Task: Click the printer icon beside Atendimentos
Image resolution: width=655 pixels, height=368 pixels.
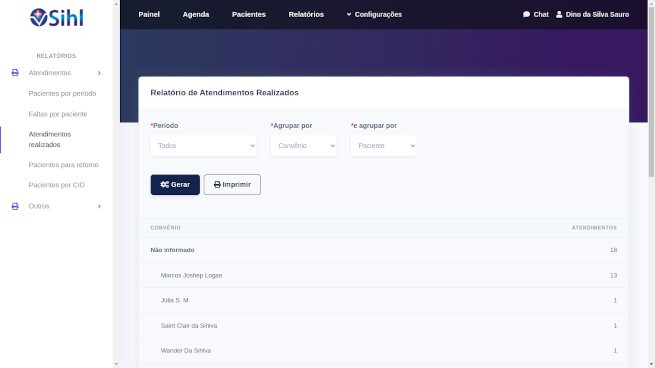Action: (x=15, y=73)
